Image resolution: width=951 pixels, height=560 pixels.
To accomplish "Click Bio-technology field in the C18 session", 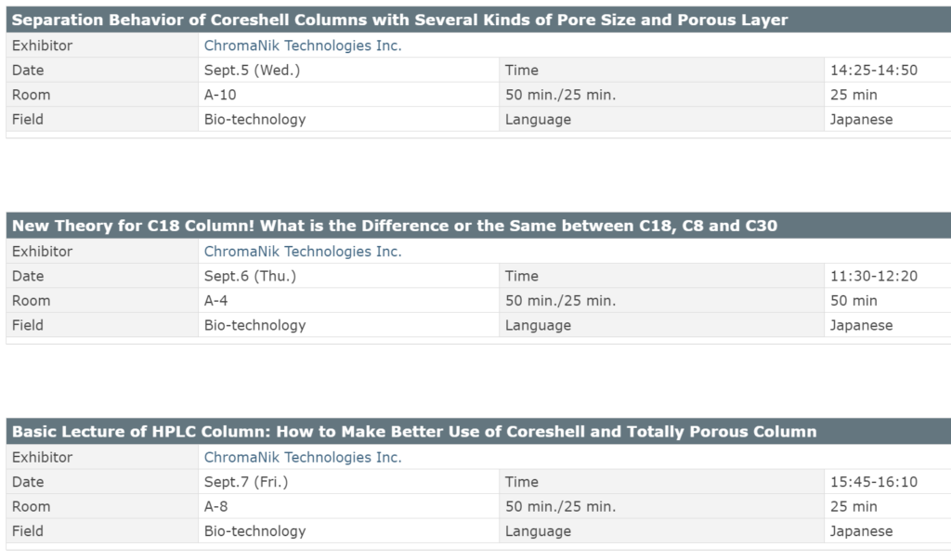I will click(254, 326).
